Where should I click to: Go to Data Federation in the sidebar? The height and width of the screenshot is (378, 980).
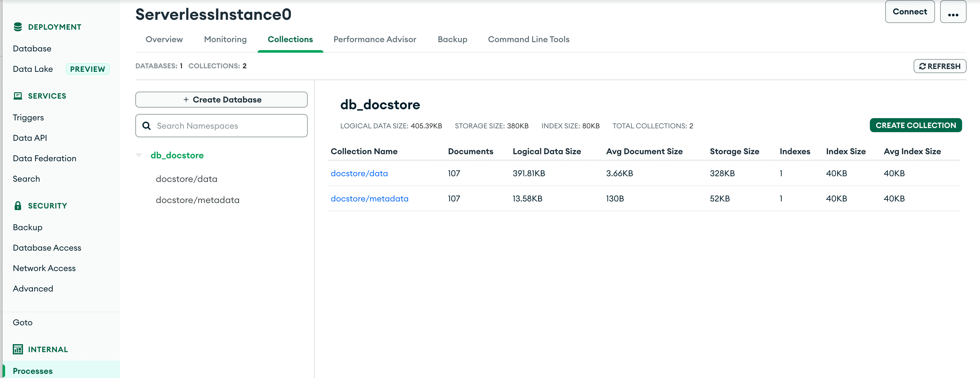click(x=44, y=158)
